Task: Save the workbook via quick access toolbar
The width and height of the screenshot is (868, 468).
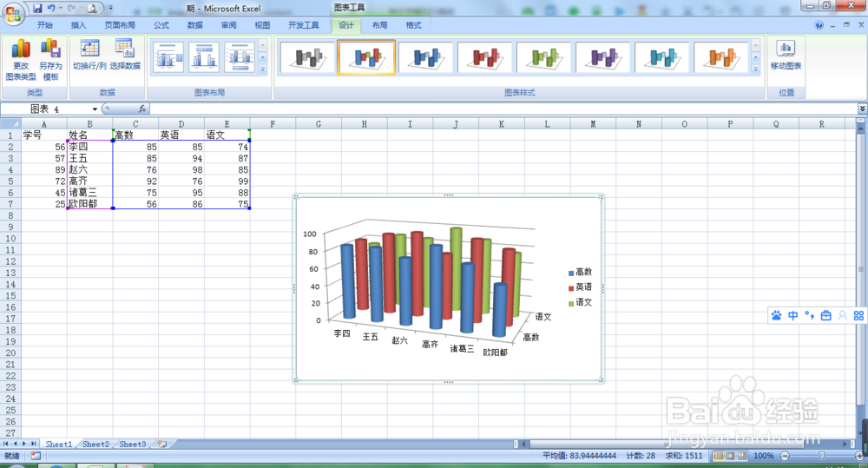Action: (x=37, y=9)
